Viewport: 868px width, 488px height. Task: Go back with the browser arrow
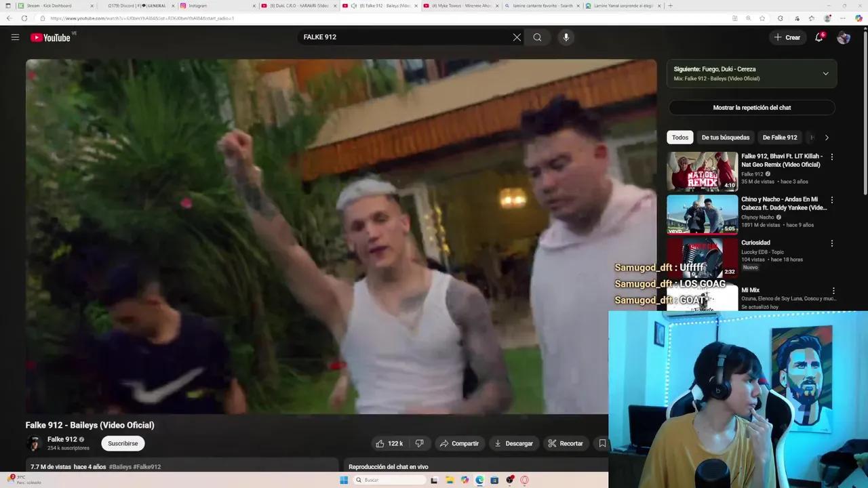pyautogui.click(x=9, y=18)
